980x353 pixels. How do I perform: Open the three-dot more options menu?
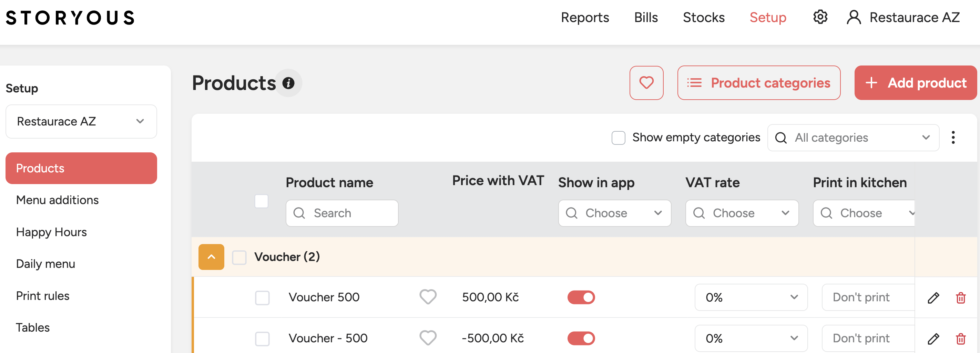pyautogui.click(x=953, y=137)
